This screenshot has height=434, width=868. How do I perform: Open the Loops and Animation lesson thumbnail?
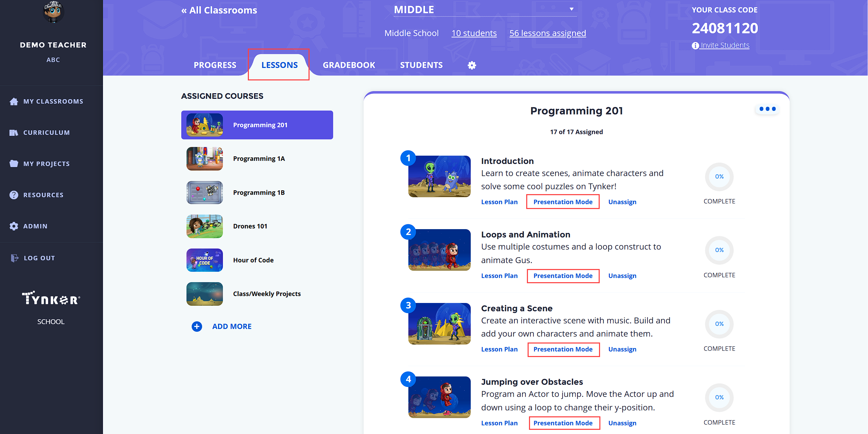(x=439, y=250)
